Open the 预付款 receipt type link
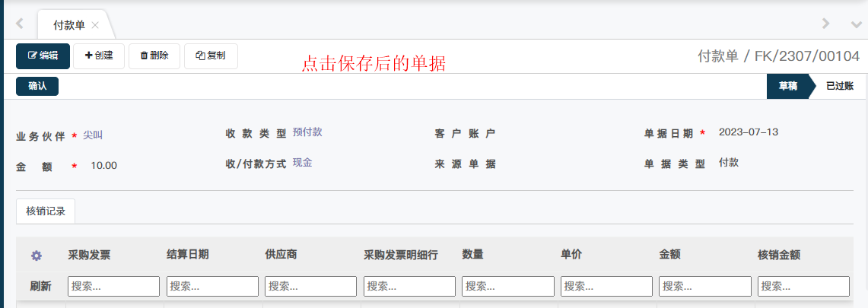This screenshot has width=868, height=308. (x=307, y=132)
